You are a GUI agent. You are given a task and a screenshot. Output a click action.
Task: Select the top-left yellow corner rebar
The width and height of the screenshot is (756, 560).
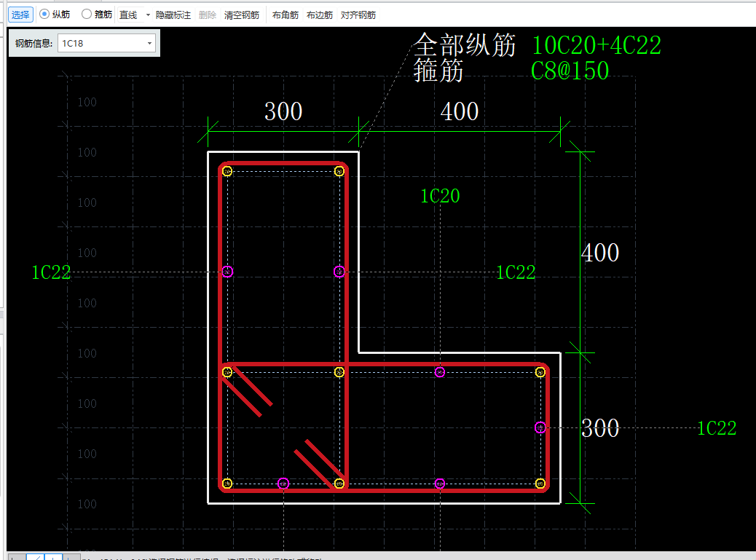click(227, 171)
